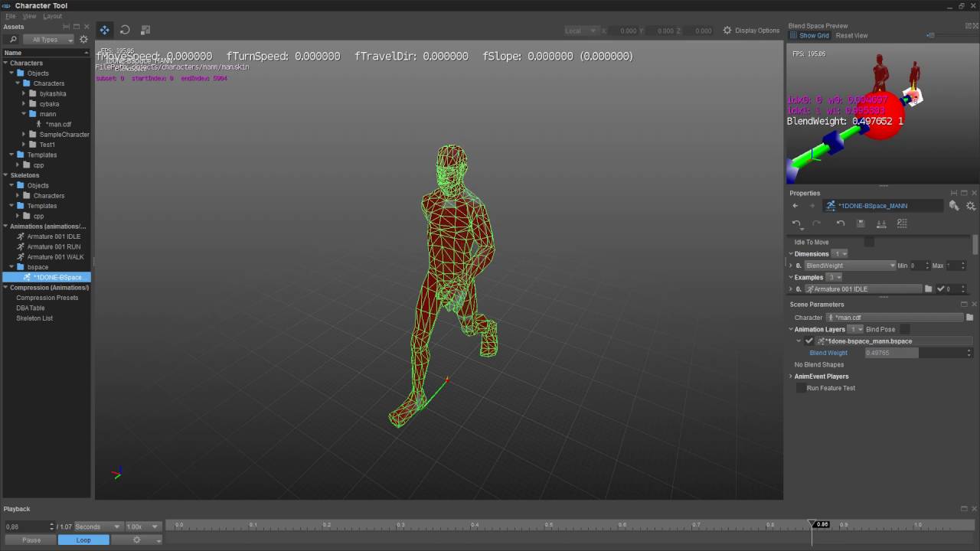Open the DBA Table item
Viewport: 980px width, 551px height.
31,308
